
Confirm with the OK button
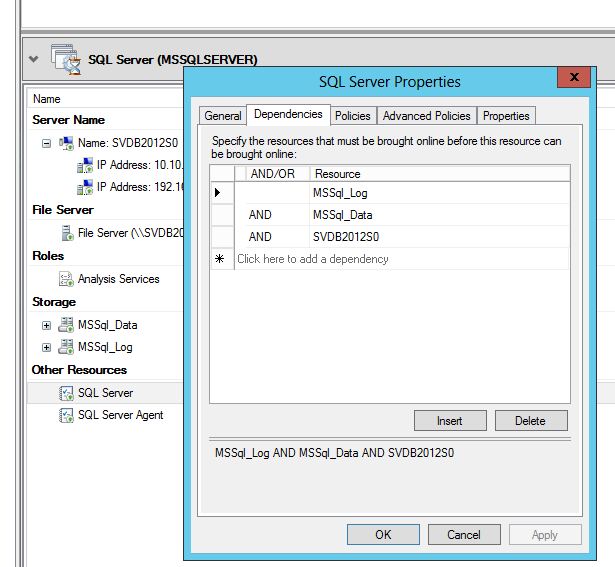coord(383,535)
